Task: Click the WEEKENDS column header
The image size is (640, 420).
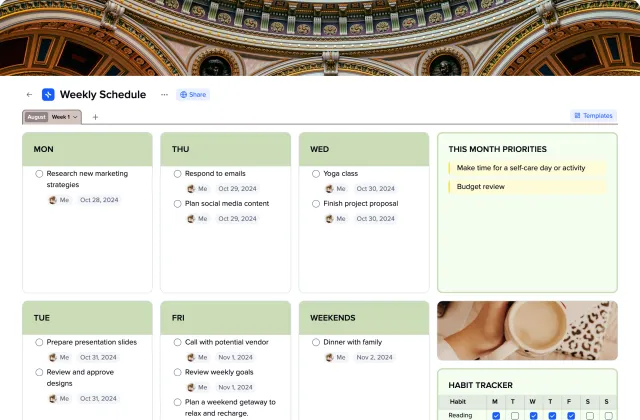Action: pos(364,318)
